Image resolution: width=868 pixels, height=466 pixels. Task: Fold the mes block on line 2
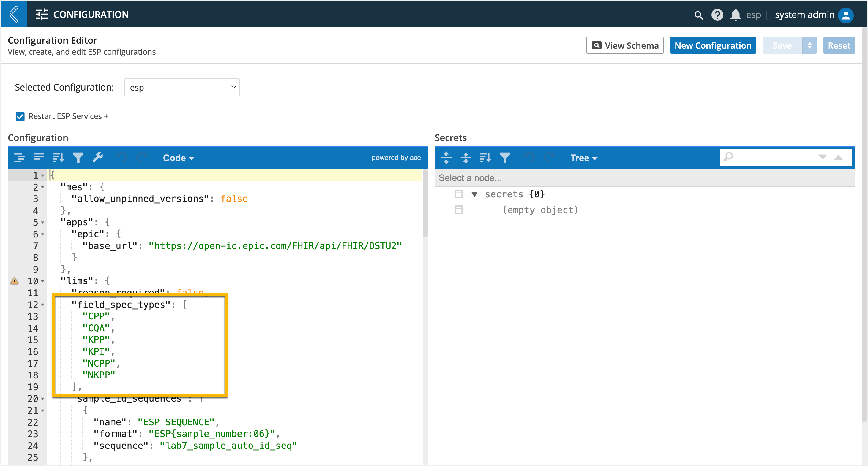coord(43,187)
